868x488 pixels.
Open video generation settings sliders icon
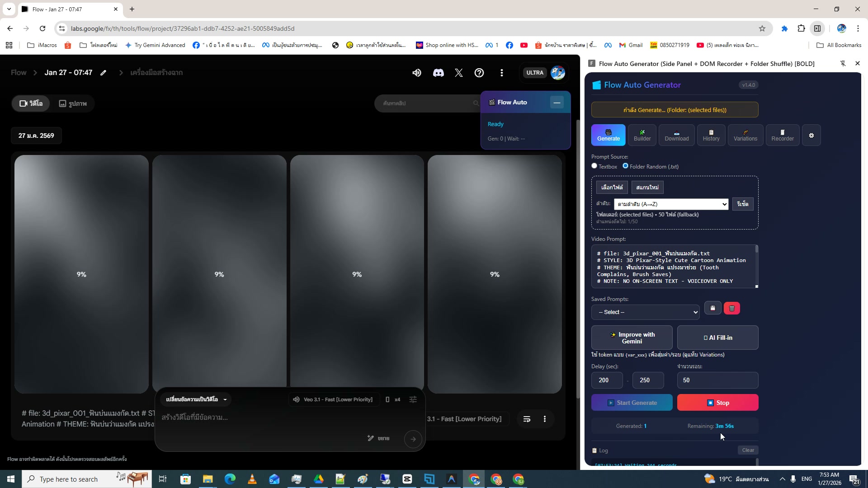click(413, 399)
